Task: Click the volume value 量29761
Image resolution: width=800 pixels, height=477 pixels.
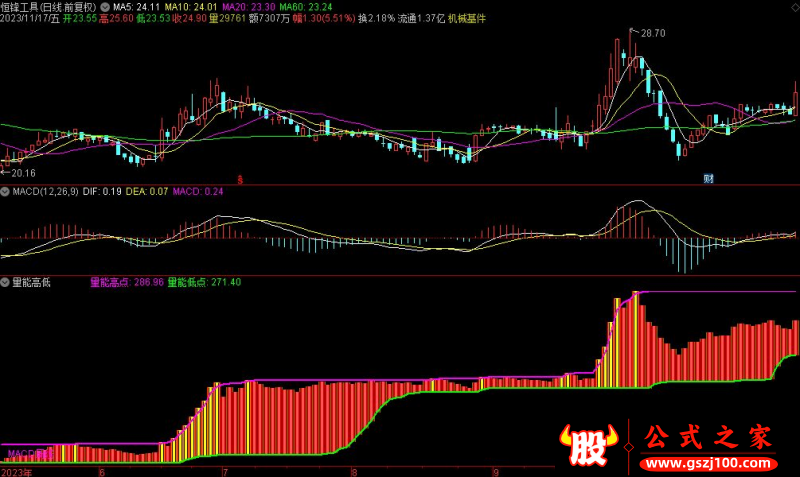Action: coord(227,18)
